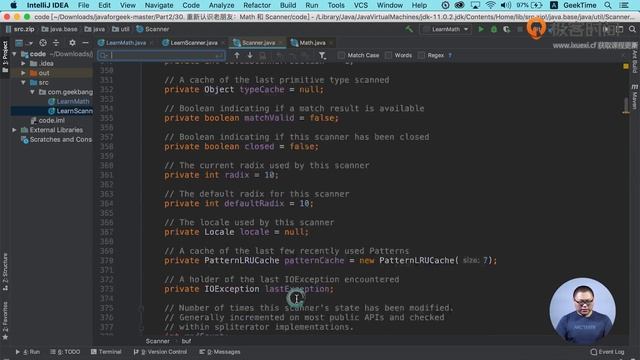Enable Words checkbox
Image resolution: width=640 pixels, height=360 pixels.
(389, 55)
